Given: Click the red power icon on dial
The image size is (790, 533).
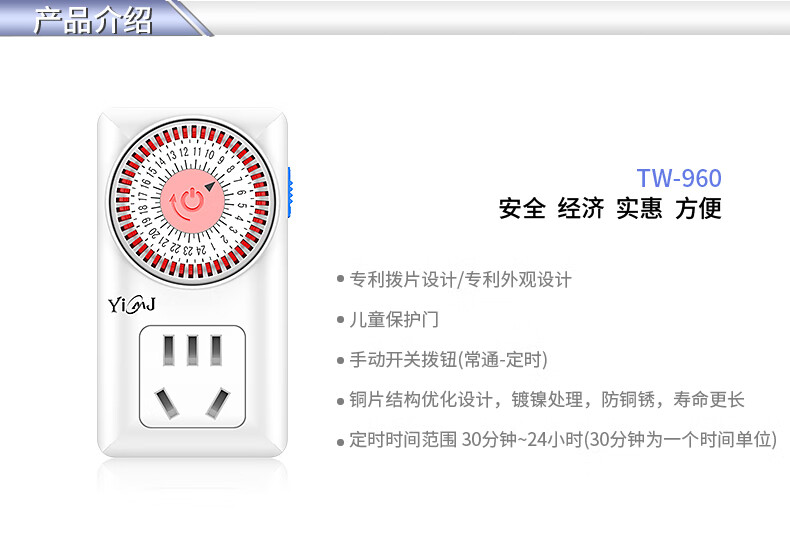Looking at the screenshot, I should (x=192, y=200).
